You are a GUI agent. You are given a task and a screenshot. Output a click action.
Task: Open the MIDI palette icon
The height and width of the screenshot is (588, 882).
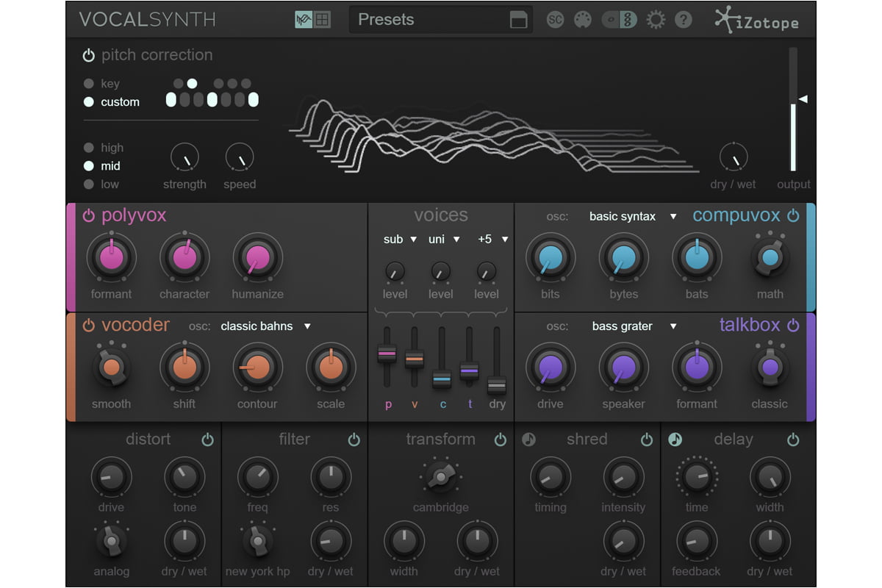coord(582,20)
